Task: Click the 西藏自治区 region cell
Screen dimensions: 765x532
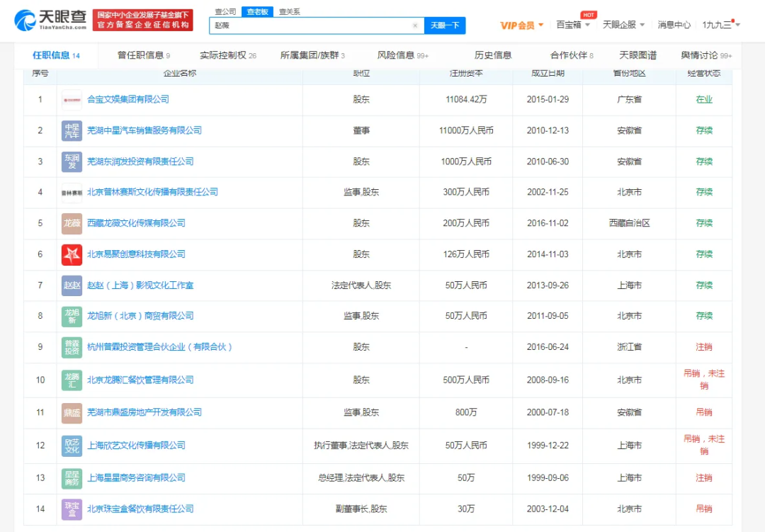Action: pos(630,223)
